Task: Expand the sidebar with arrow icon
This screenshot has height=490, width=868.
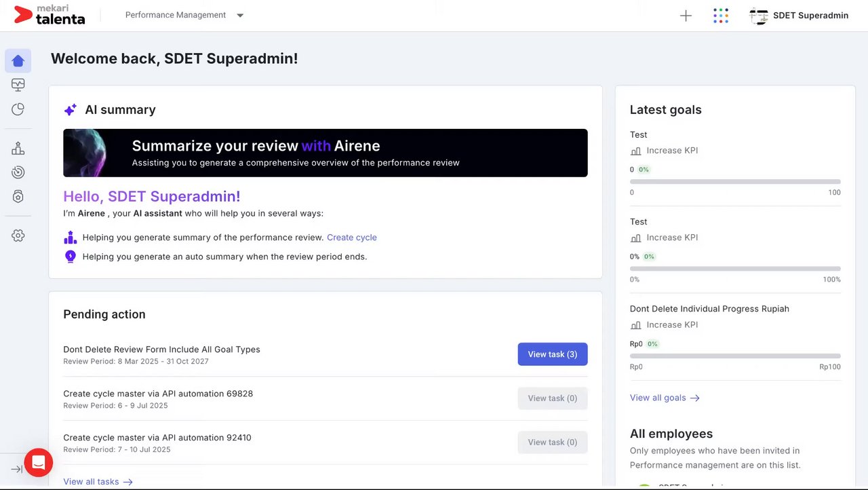Action: point(16,469)
